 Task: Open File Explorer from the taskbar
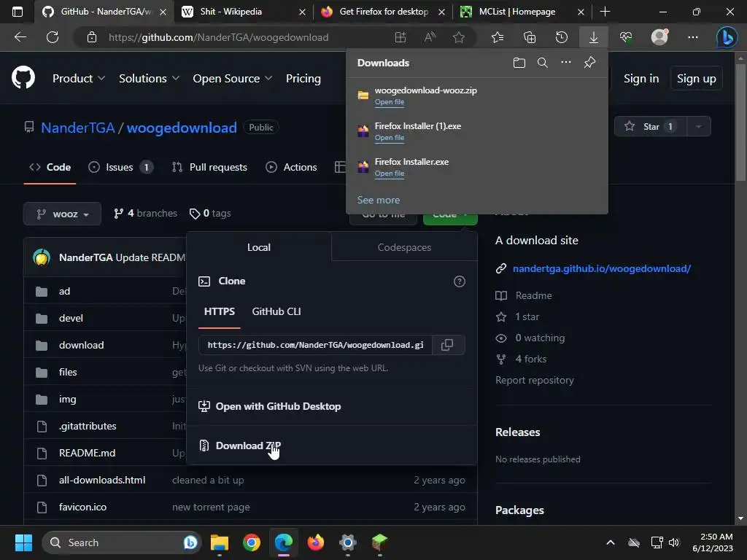point(220,542)
